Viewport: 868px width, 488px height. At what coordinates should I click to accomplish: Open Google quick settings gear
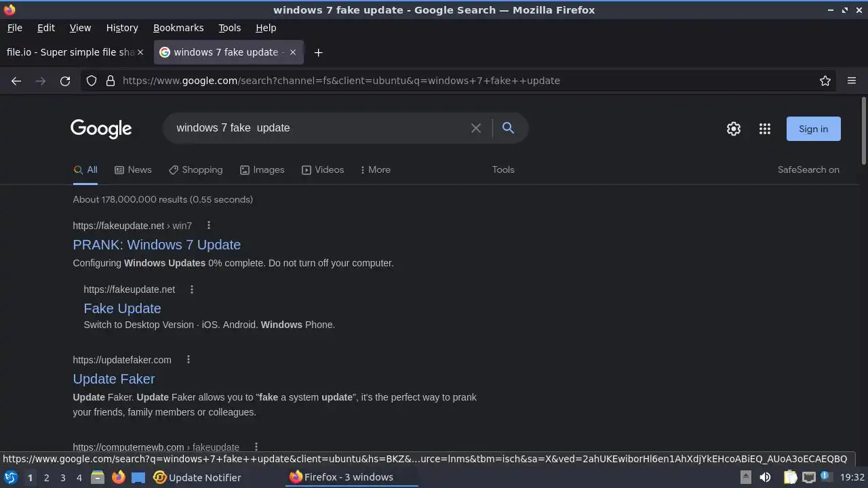[x=734, y=129]
